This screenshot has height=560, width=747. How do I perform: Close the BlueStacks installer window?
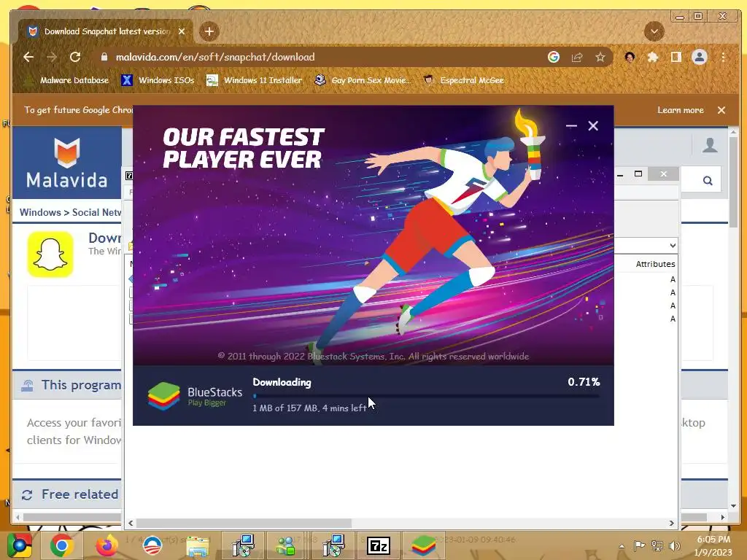point(593,125)
